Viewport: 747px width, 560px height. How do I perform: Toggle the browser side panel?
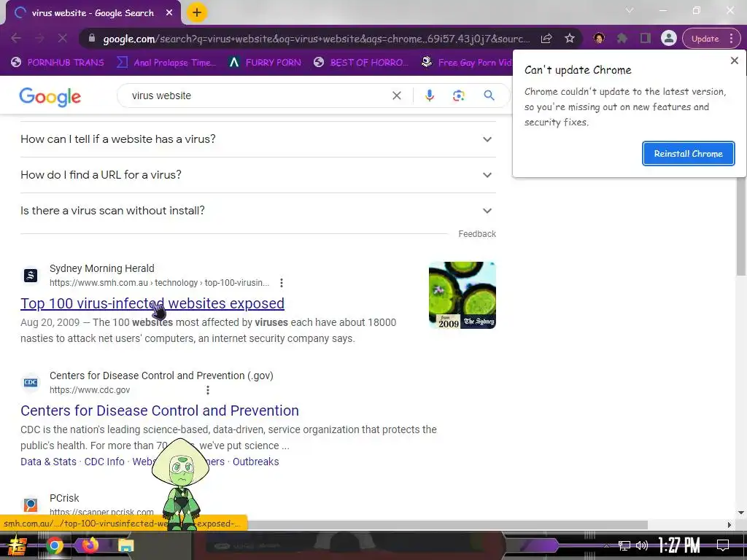click(645, 38)
